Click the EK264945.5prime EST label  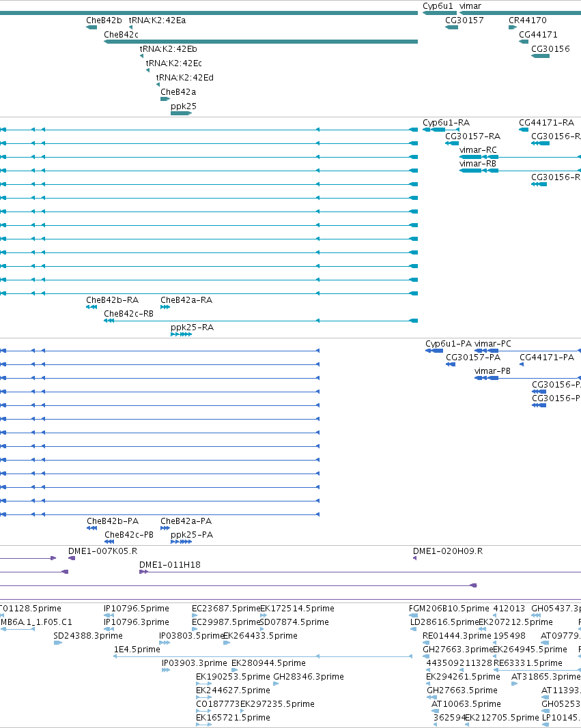530,650
